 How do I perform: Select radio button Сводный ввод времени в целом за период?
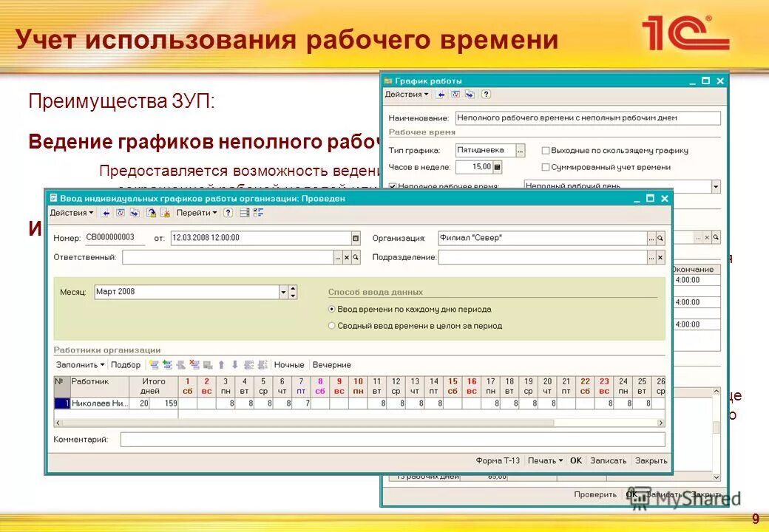pos(331,325)
